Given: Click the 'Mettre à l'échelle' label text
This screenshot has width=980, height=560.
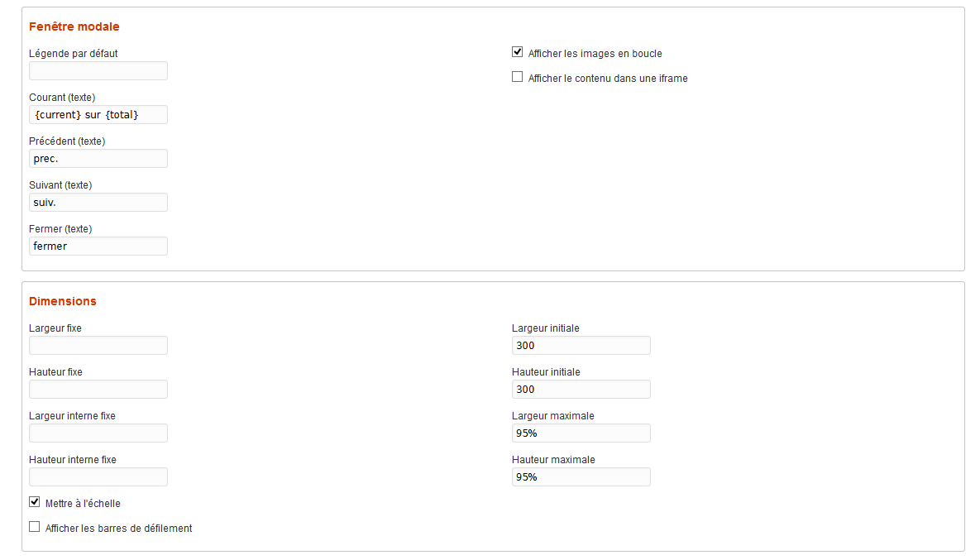Looking at the screenshot, I should coord(83,504).
